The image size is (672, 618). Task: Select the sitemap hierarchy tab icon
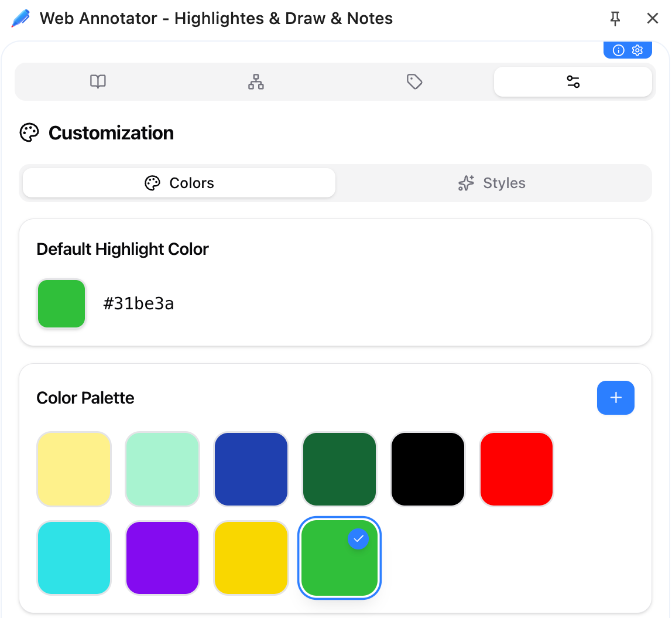click(x=256, y=81)
